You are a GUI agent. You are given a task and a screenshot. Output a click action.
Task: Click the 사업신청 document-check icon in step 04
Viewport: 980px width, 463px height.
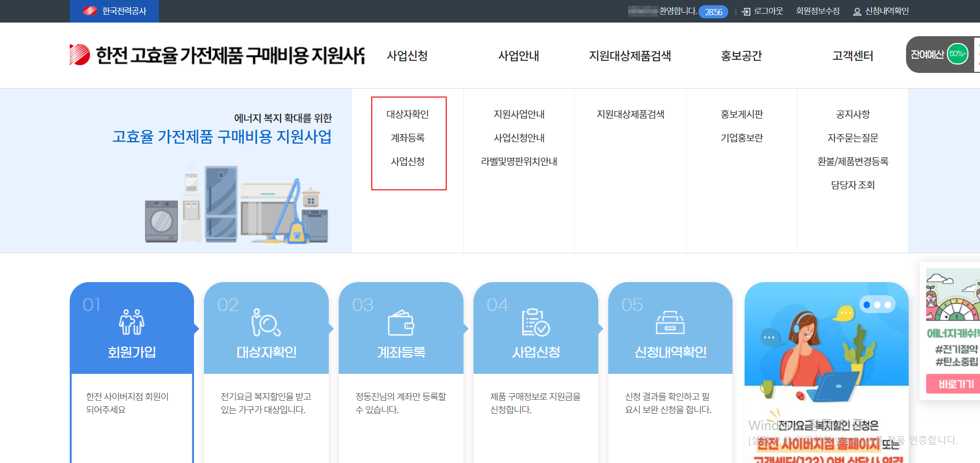pos(535,322)
